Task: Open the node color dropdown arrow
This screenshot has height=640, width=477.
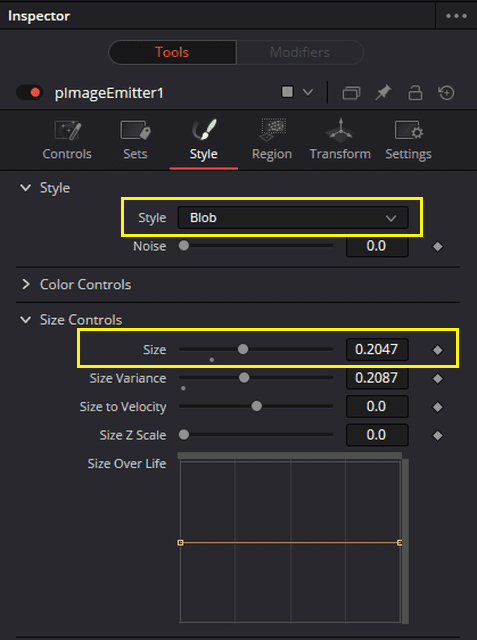Action: [x=308, y=93]
